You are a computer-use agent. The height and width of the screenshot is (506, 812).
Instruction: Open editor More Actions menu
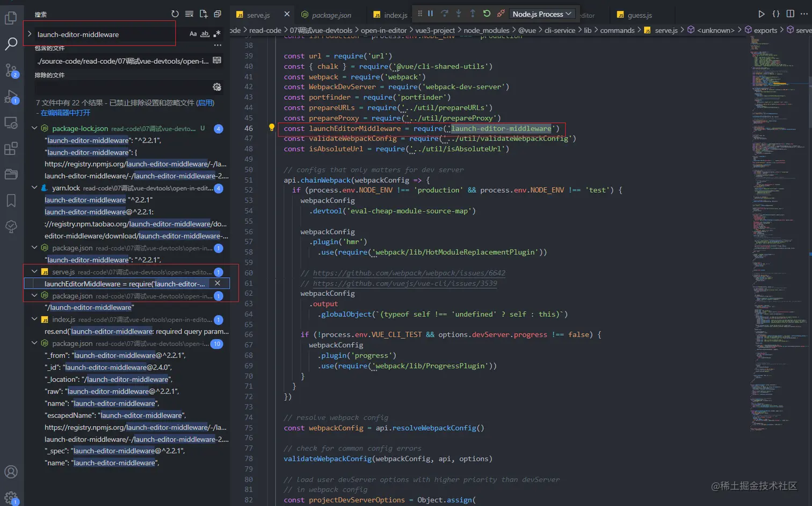804,14
